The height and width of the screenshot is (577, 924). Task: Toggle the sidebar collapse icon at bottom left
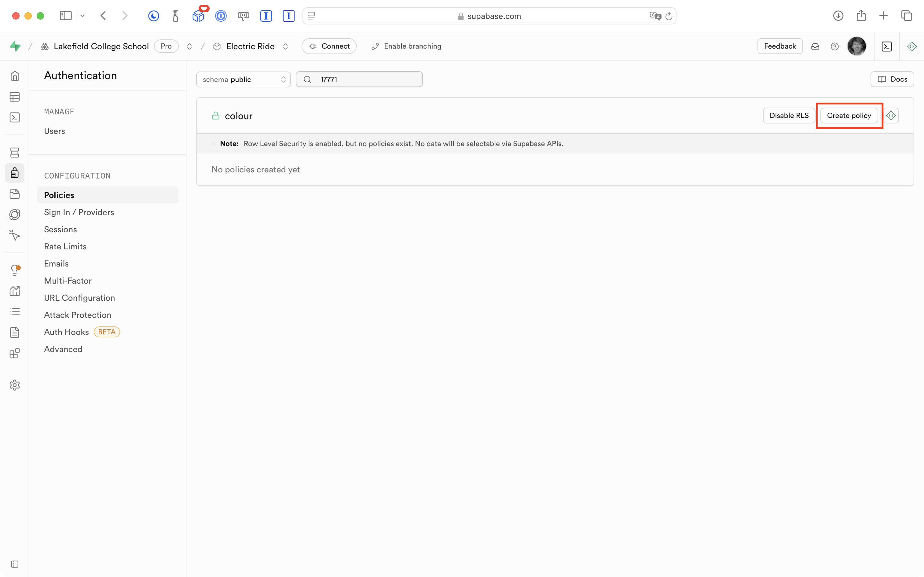point(14,564)
